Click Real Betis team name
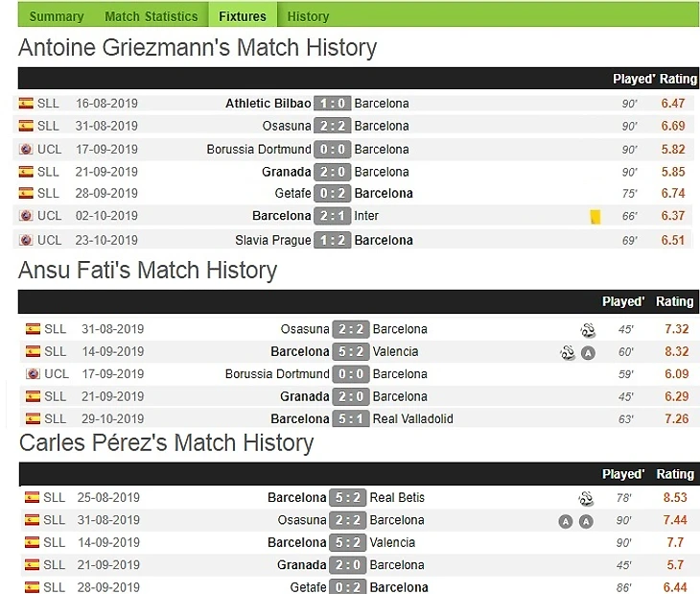This screenshot has height=594, width=700. [397, 497]
